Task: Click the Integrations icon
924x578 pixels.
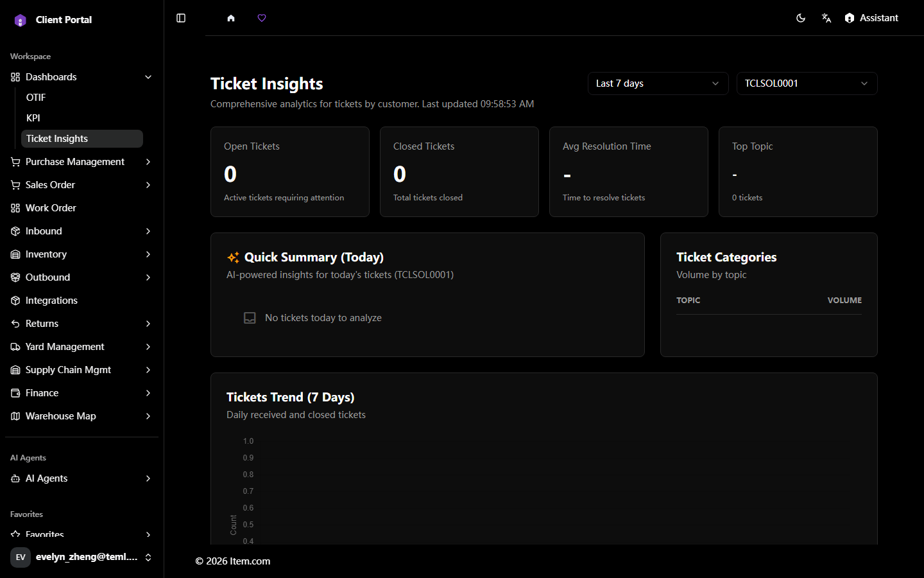Action: pyautogui.click(x=15, y=301)
